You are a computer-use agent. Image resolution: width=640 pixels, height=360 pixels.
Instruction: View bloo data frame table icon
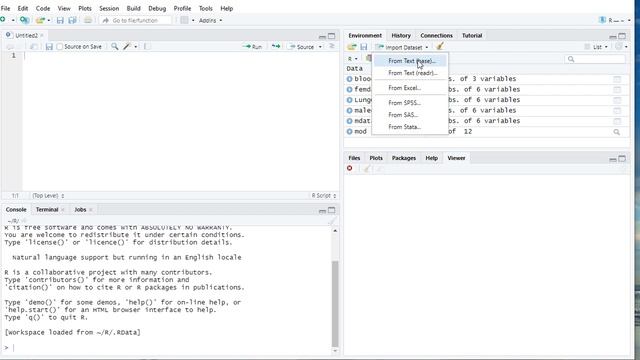(x=617, y=79)
